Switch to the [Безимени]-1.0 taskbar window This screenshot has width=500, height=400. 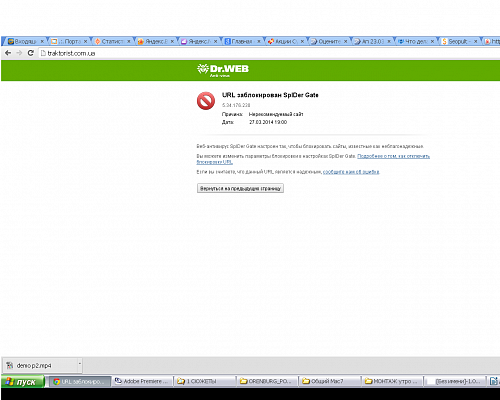click(456, 381)
